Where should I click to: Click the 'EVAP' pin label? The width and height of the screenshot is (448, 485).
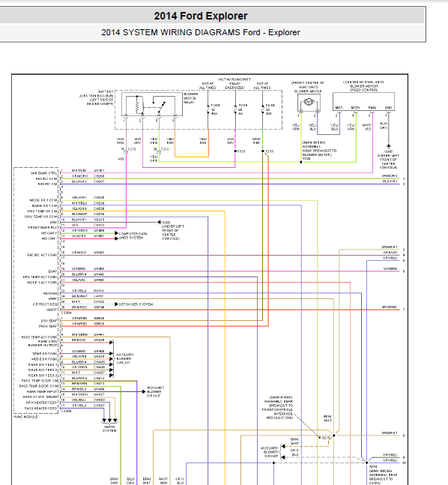[53, 271]
